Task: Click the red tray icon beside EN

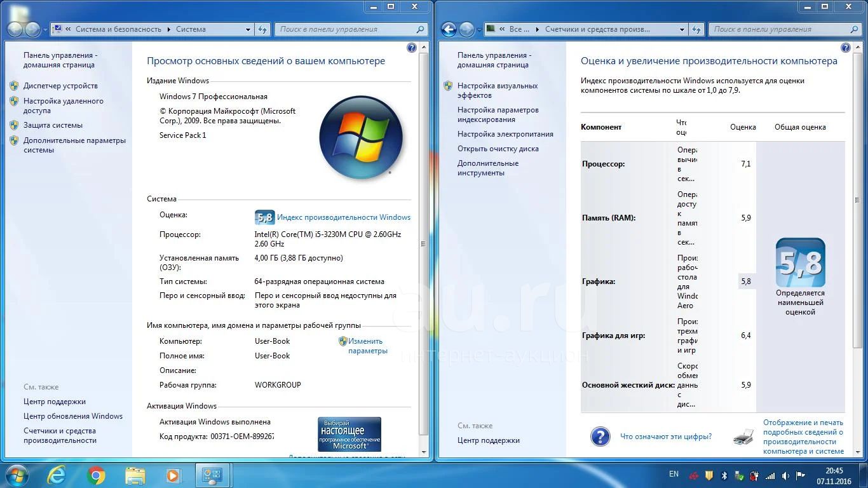Action: point(693,476)
